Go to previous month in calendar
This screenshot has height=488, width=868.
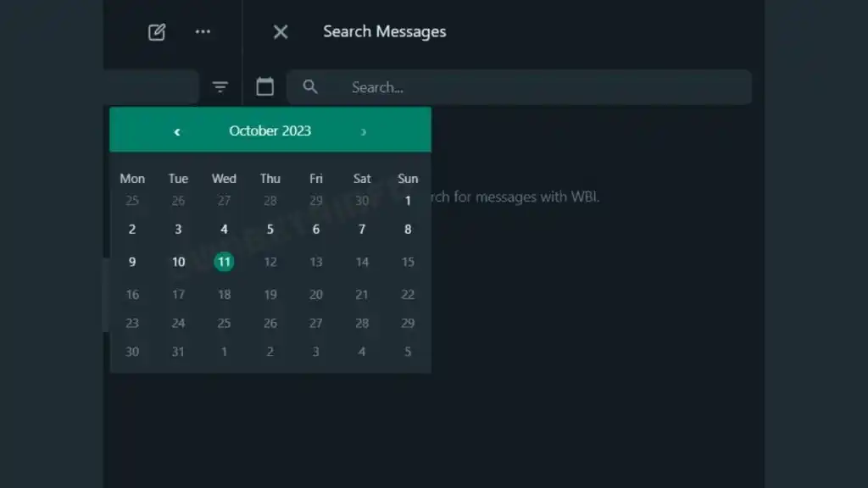177,131
